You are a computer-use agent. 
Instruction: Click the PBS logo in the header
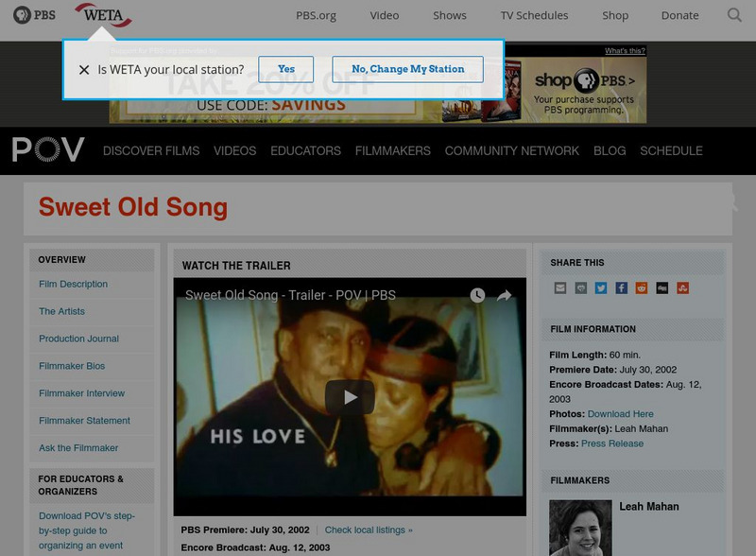point(34,15)
